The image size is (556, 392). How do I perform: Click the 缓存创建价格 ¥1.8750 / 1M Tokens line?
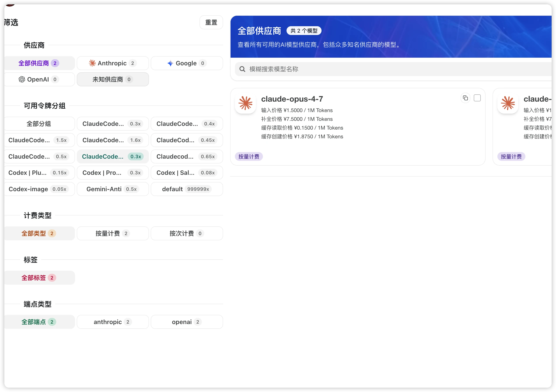pyautogui.click(x=302, y=137)
